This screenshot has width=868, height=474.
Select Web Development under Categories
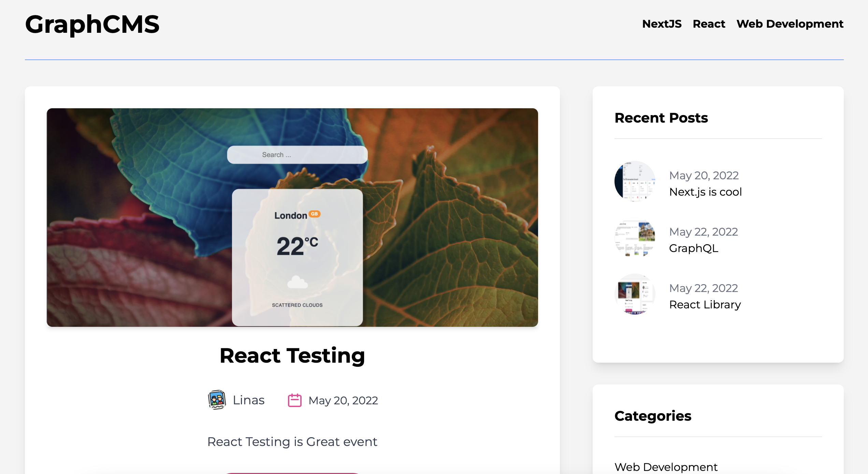click(666, 467)
